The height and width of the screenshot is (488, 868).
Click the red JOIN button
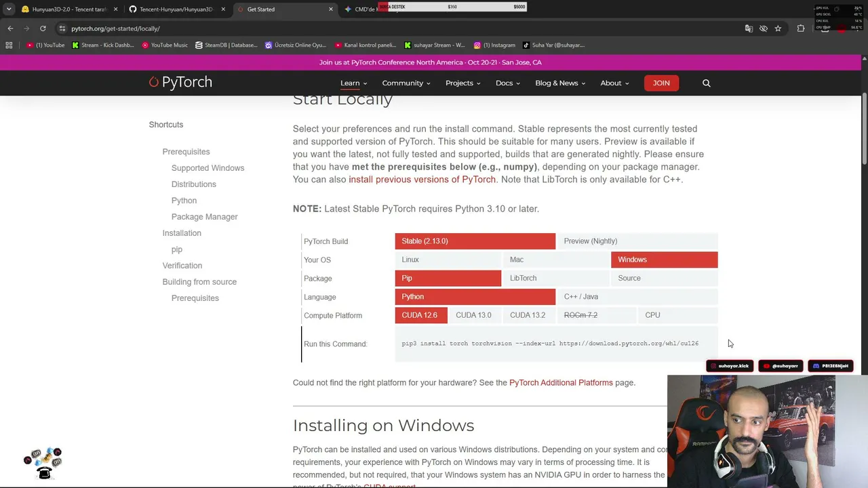click(661, 83)
